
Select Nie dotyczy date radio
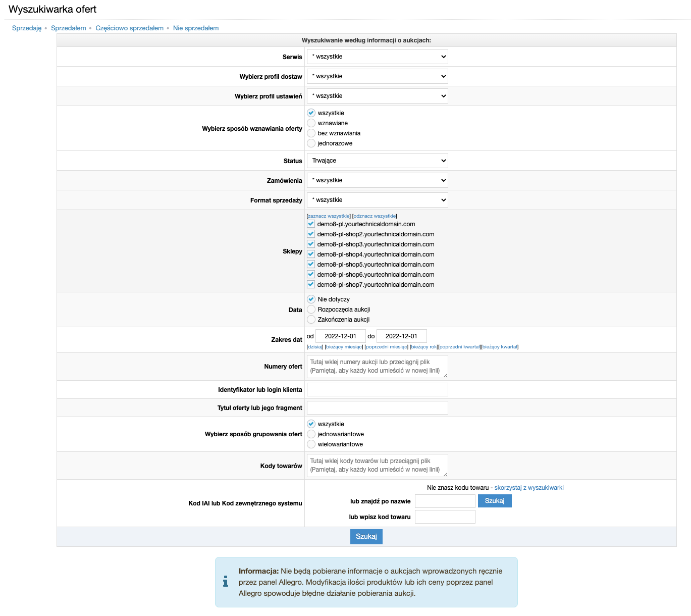pyautogui.click(x=311, y=299)
